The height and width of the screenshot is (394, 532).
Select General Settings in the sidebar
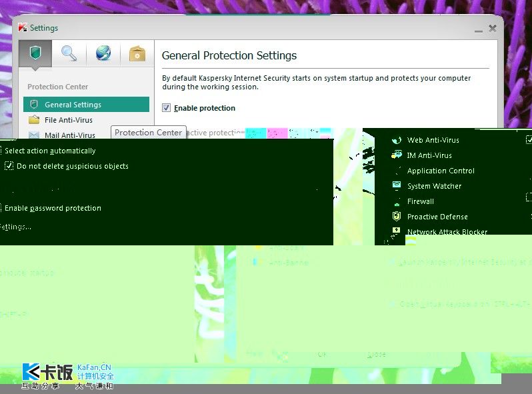click(86, 105)
